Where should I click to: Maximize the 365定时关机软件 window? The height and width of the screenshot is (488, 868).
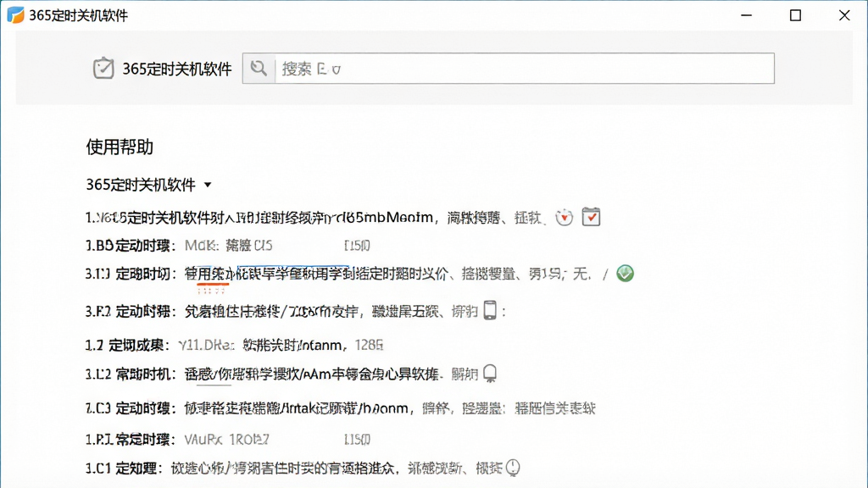pos(795,15)
